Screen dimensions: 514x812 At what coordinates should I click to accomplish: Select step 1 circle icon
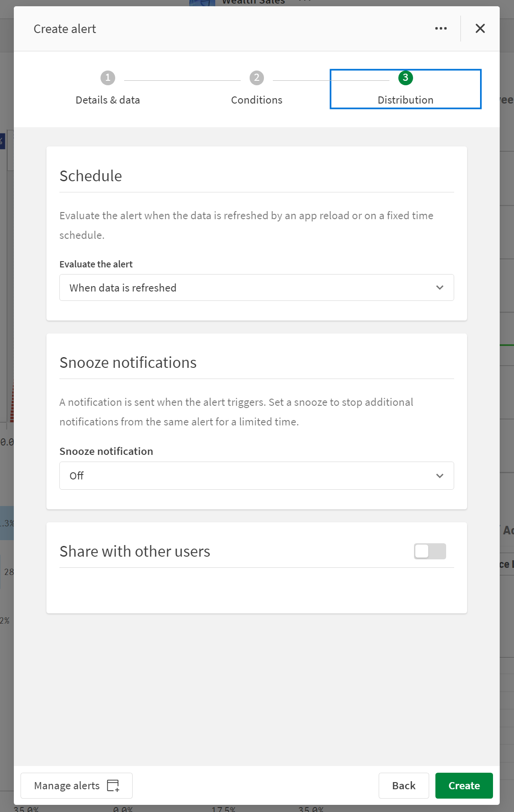coord(107,77)
